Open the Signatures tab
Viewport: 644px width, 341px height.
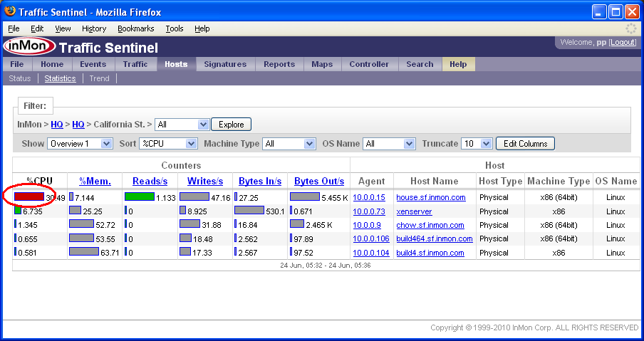[226, 64]
